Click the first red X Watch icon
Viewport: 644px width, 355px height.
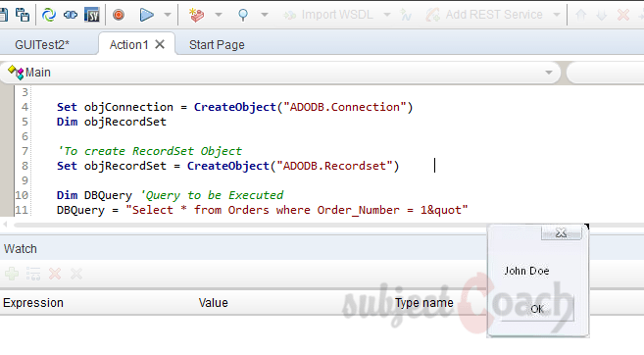pyautogui.click(x=55, y=274)
